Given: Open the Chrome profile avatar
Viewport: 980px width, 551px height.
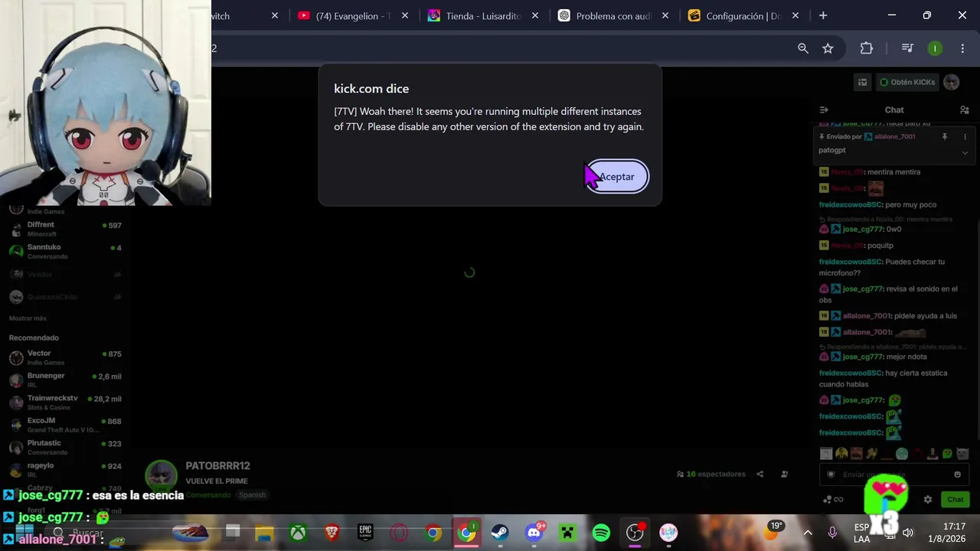Looking at the screenshot, I should [x=935, y=48].
